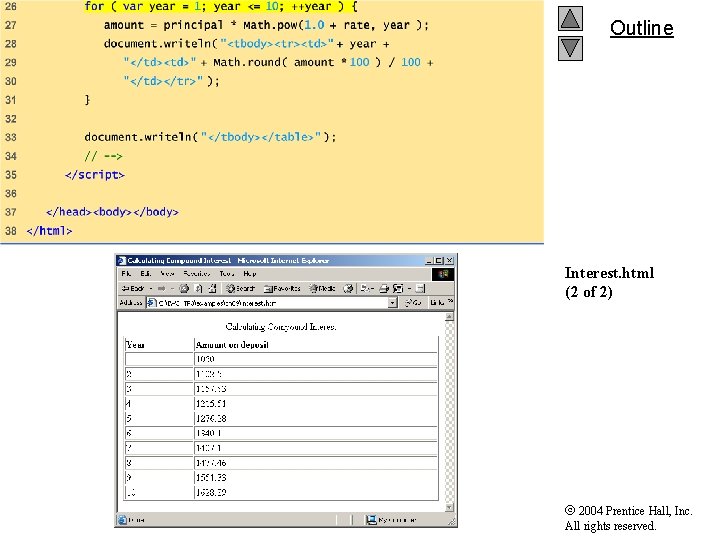720x540 pixels.
Task: Open the Media pane from the toolbar
Action: click(x=322, y=288)
